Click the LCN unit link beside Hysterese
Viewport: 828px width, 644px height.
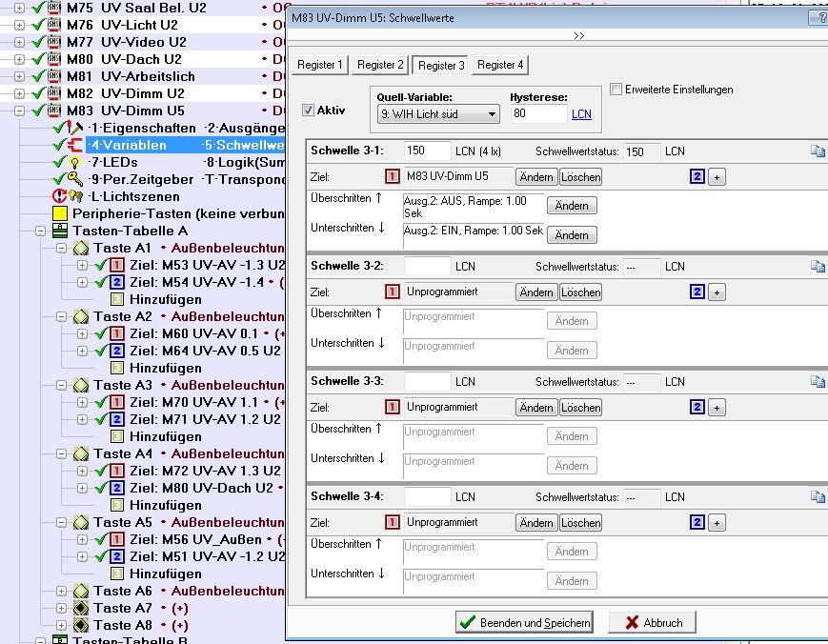pyautogui.click(x=581, y=114)
